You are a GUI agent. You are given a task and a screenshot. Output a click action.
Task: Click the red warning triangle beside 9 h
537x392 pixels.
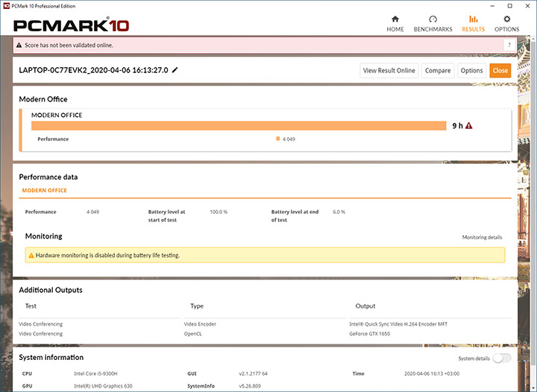469,126
